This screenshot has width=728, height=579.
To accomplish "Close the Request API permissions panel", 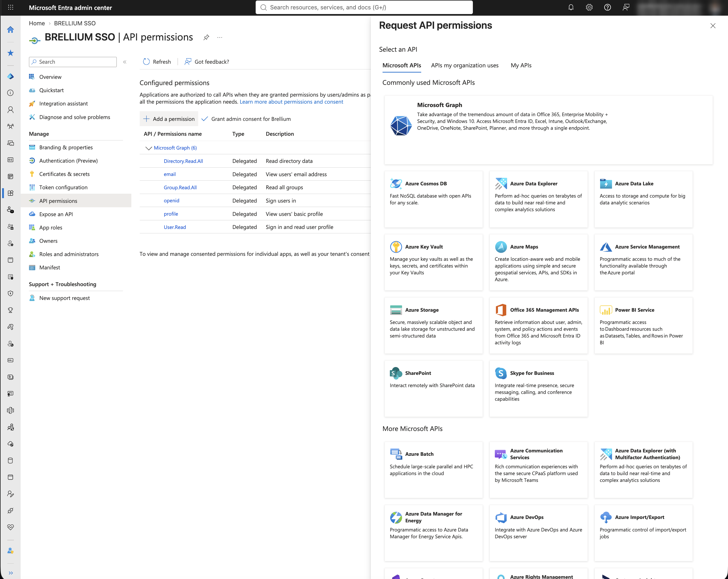I will point(713,26).
